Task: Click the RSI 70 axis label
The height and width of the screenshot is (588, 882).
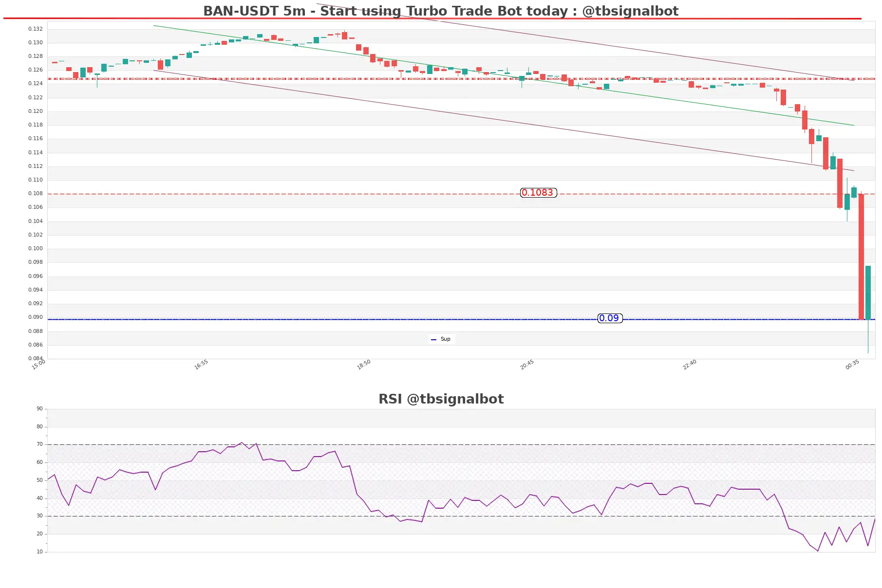Action: tap(39, 444)
